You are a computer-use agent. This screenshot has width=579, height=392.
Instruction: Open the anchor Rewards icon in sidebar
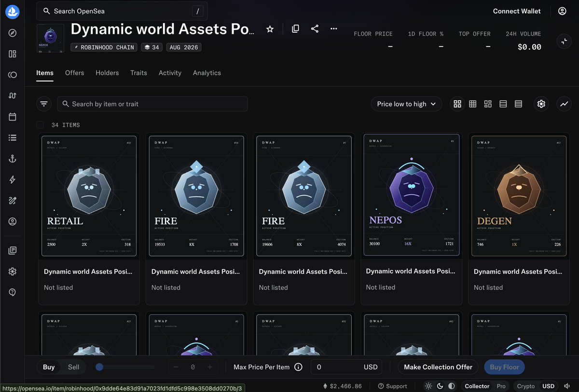pos(13,159)
